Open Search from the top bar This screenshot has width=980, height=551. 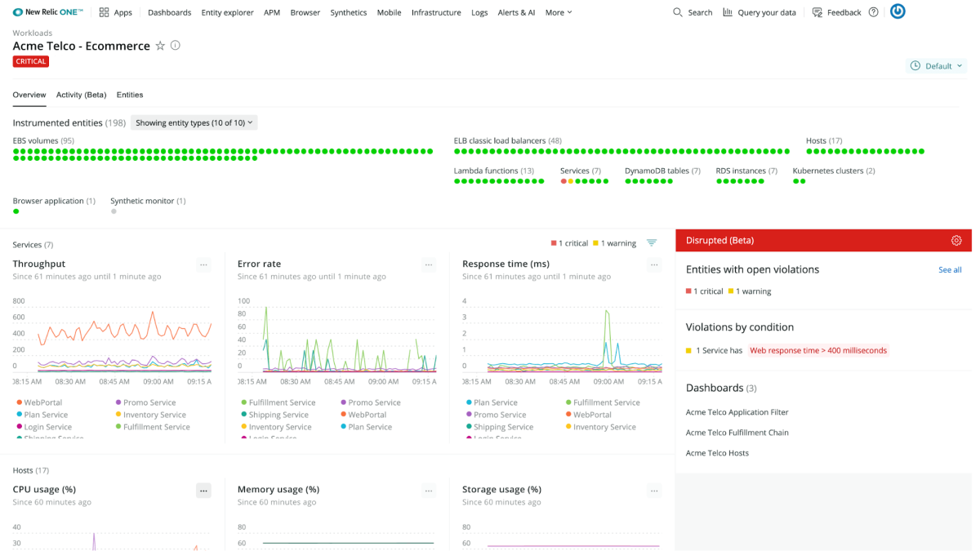pyautogui.click(x=693, y=12)
